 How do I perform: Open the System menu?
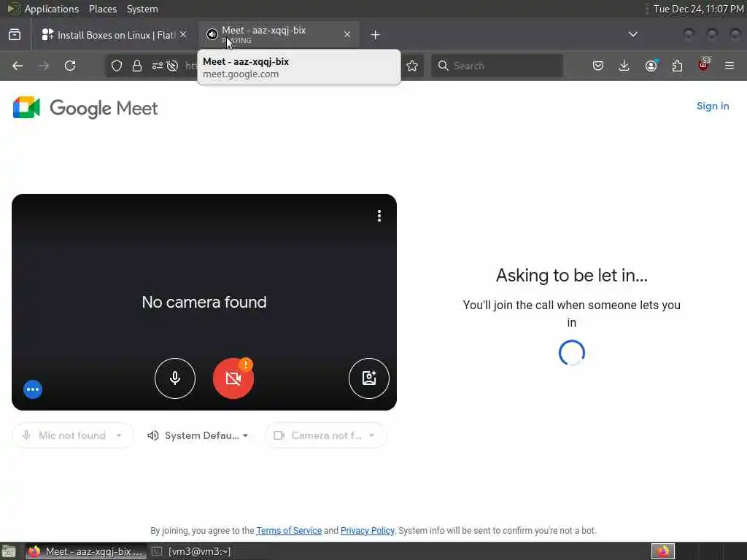[142, 9]
